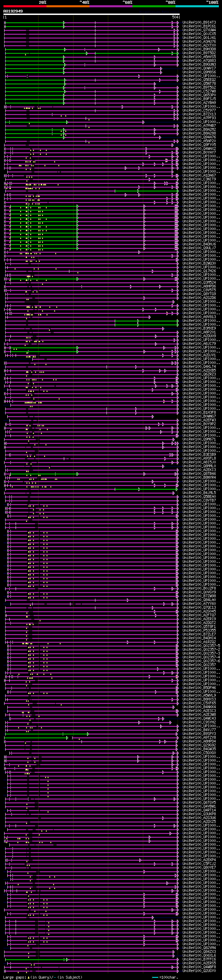This screenshot has width=222, height=980.
Task: Click the red ~20% identity color bar
Action: click(x=25, y=6)
